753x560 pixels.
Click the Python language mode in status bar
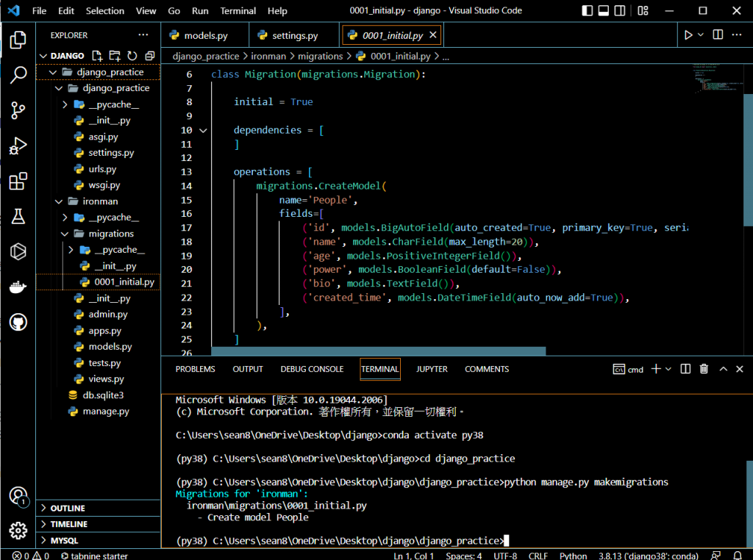click(573, 556)
